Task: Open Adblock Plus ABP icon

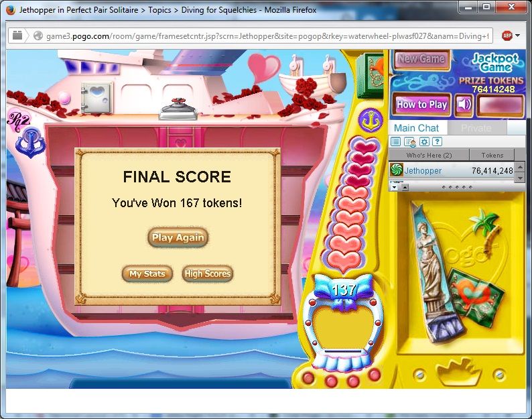Action: (x=507, y=36)
